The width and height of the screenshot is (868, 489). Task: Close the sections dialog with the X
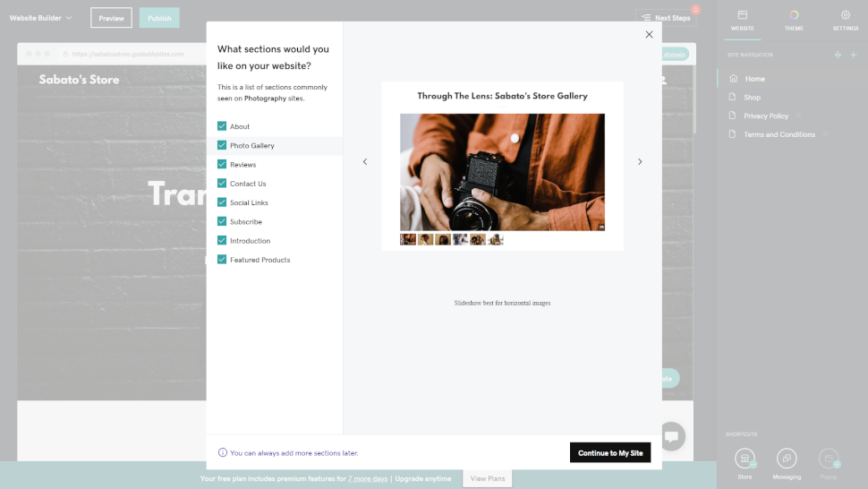click(x=649, y=34)
